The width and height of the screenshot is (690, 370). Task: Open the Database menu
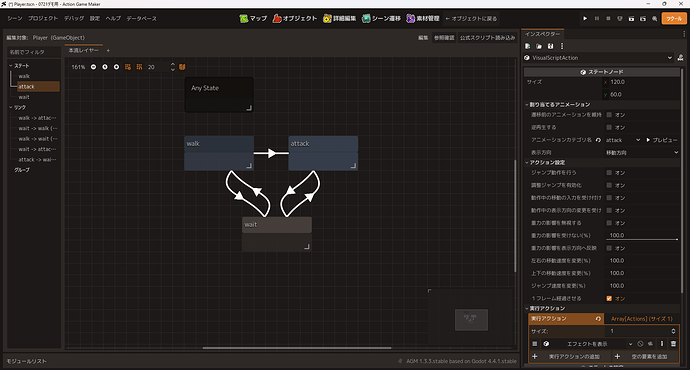pyautogui.click(x=142, y=18)
